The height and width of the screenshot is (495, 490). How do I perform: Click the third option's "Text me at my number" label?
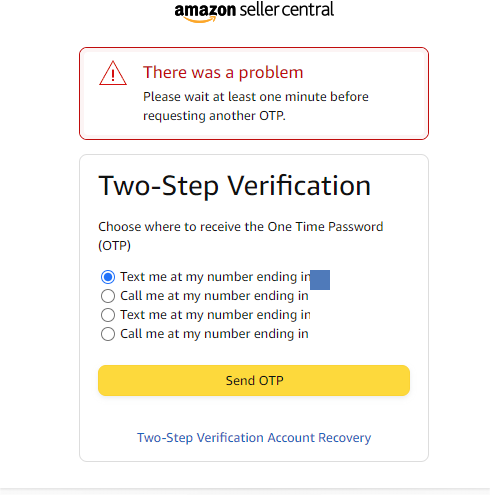click(215, 315)
